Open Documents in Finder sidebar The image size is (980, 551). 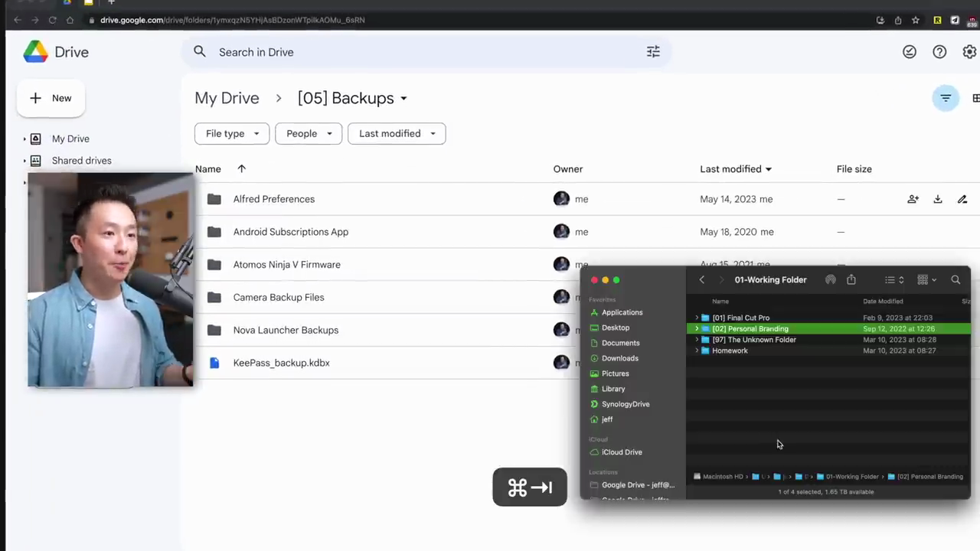pos(615,343)
